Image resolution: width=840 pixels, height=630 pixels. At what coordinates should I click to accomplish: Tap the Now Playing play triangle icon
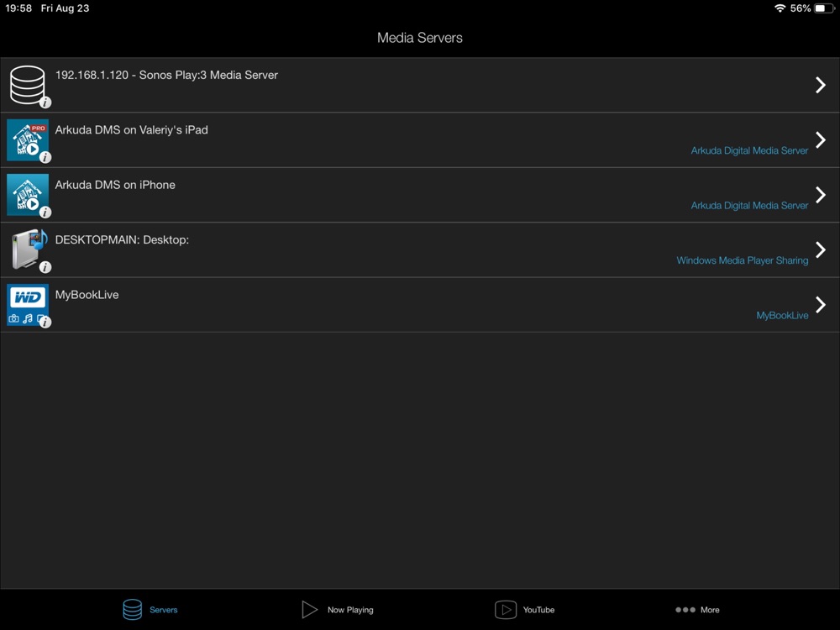click(x=310, y=610)
